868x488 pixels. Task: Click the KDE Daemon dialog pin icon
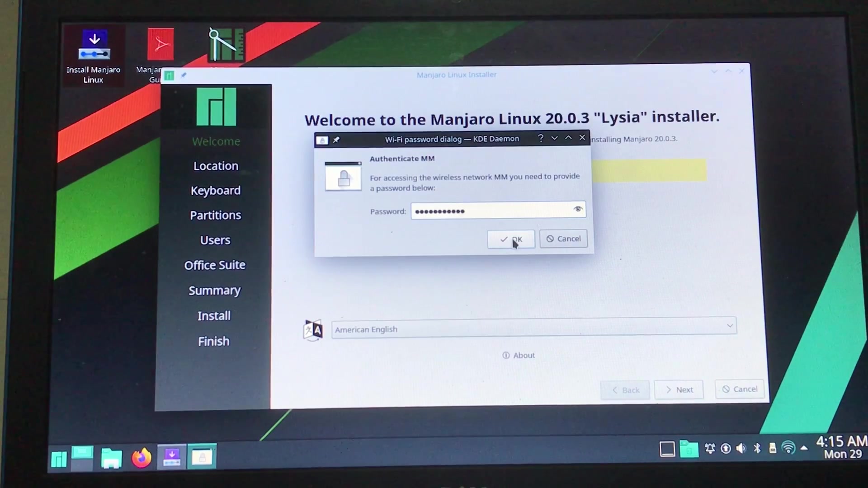coord(336,140)
